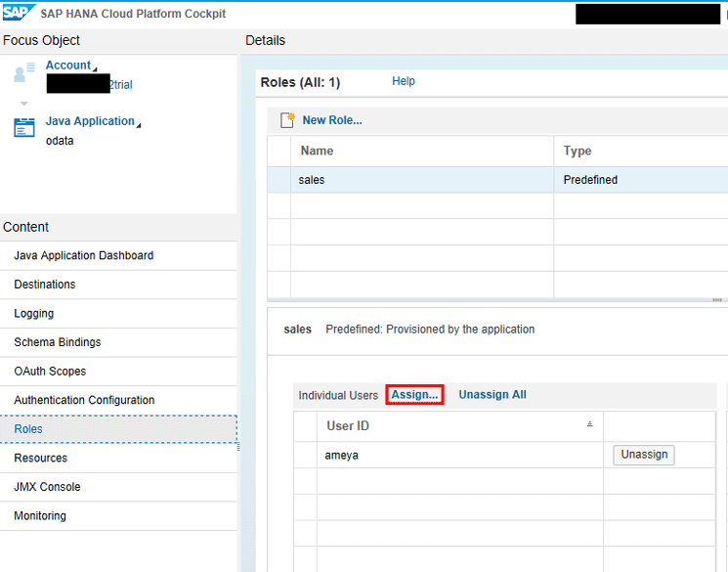Open Destinations section
This screenshot has width=728, height=572.
[x=118, y=285]
